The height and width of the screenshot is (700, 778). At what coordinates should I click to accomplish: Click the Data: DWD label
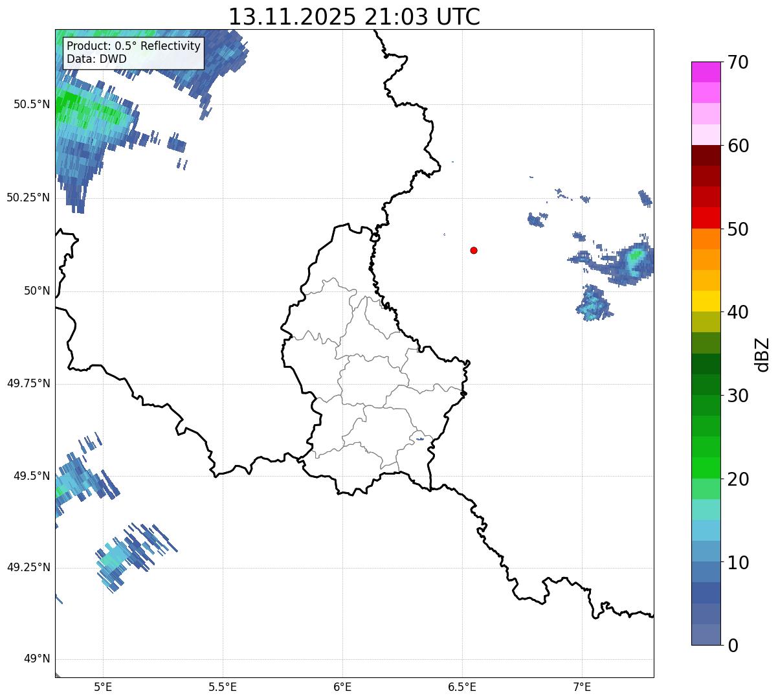(x=96, y=59)
